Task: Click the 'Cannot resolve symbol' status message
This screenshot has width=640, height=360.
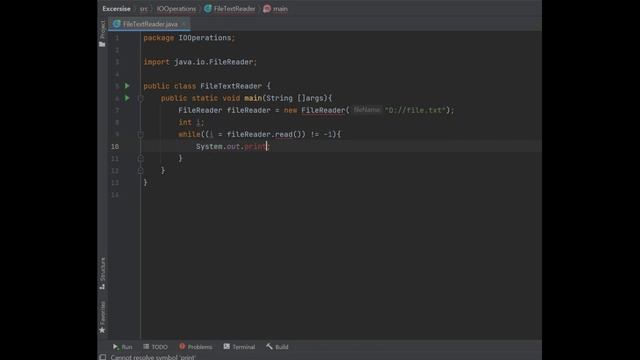Action: pos(153,357)
